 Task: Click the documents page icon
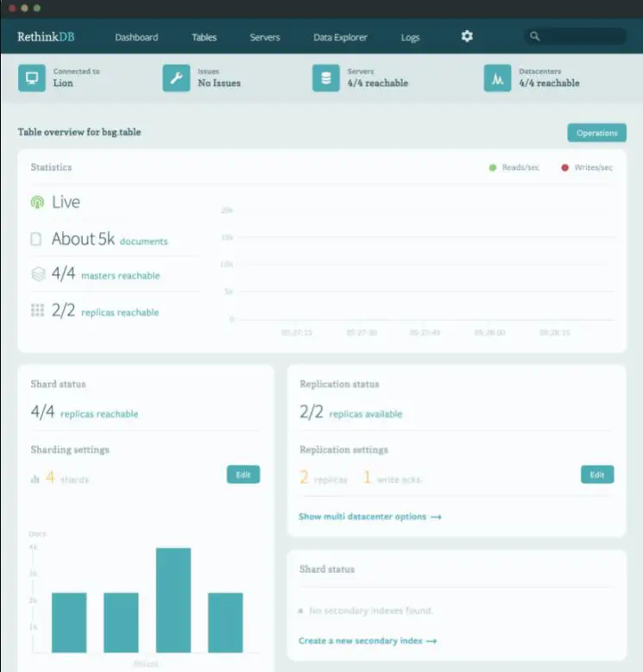coord(36,239)
